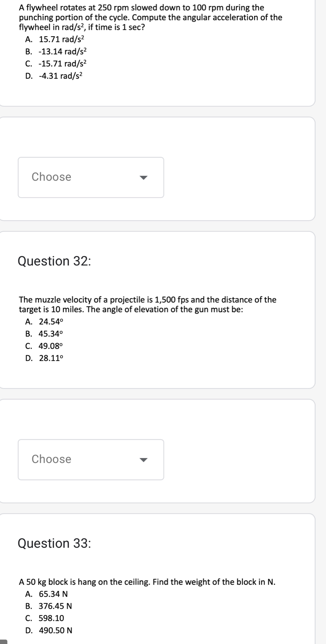Image resolution: width=326 pixels, height=644 pixels.
Task: Click the Question 33 heading
Action: 54,543
